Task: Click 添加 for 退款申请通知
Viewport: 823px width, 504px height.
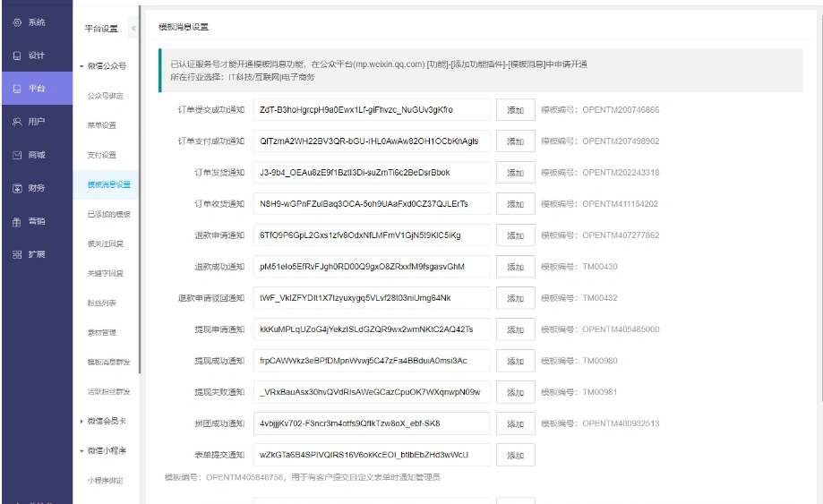Action: [x=516, y=235]
